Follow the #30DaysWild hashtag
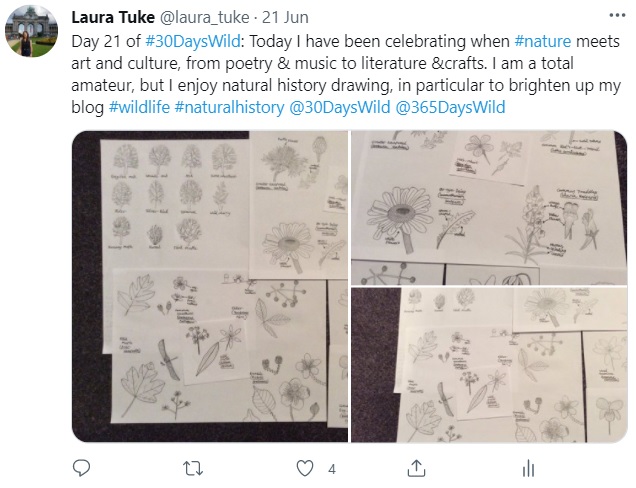This screenshot has width=636, height=488. [x=193, y=41]
